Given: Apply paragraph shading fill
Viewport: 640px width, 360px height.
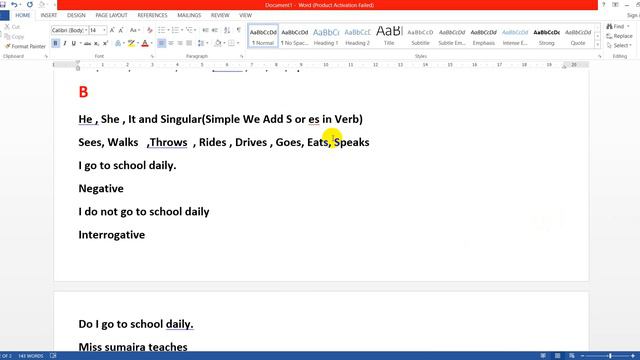Looking at the screenshot, I should 218,43.
